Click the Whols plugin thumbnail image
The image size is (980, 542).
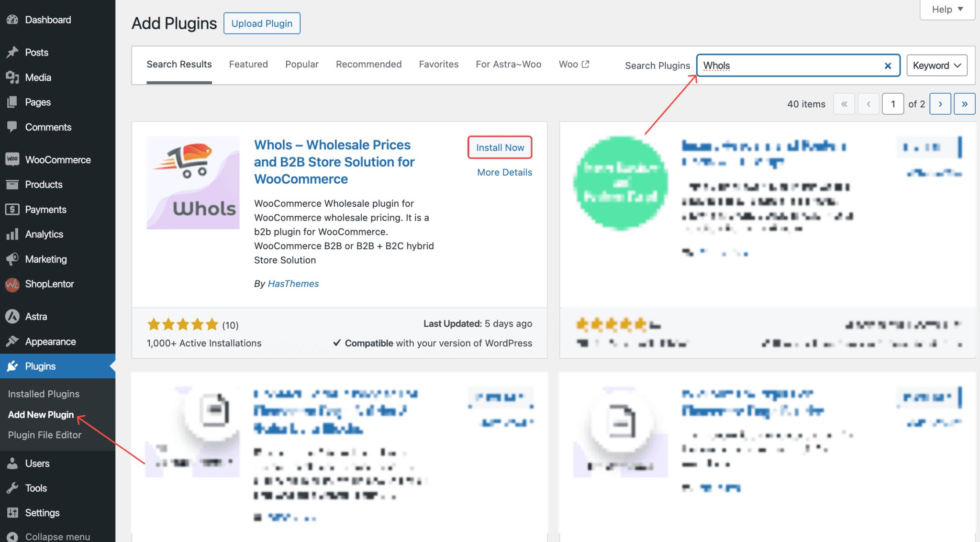coord(193,183)
